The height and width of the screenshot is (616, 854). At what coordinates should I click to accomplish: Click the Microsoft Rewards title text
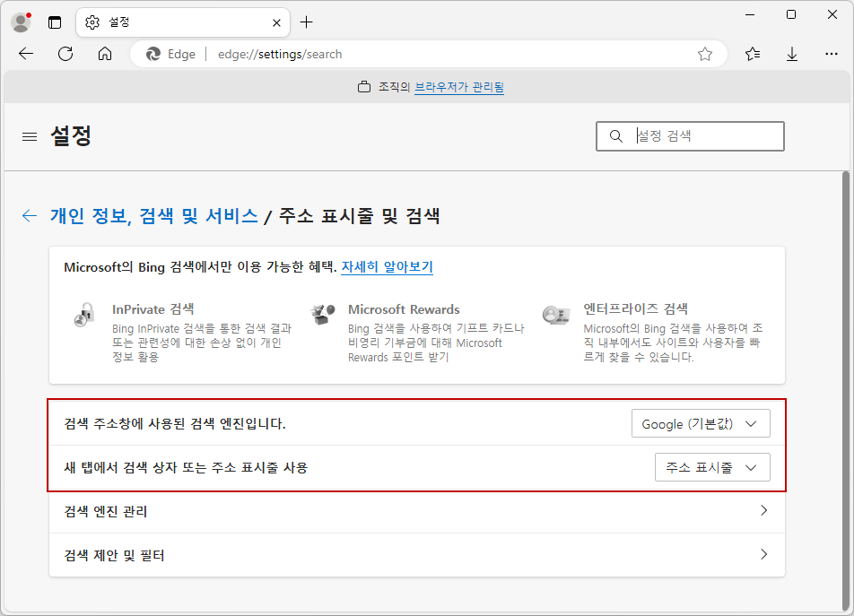pyautogui.click(x=404, y=309)
